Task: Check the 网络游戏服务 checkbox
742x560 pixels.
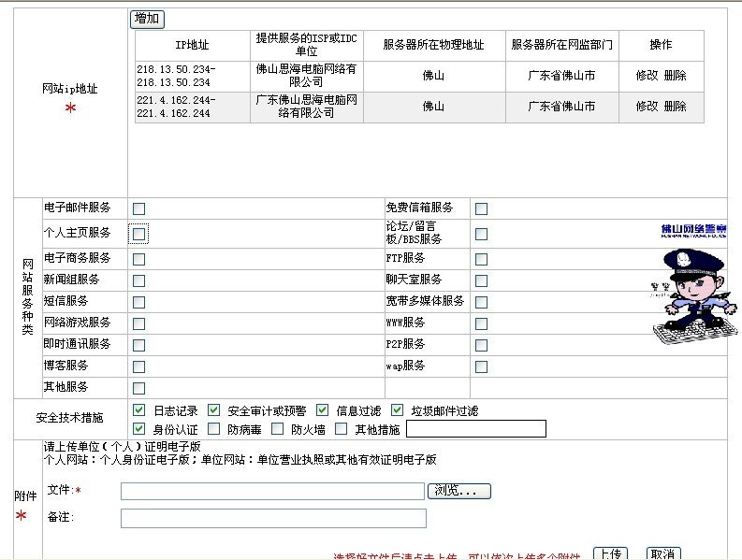Action: click(x=138, y=324)
